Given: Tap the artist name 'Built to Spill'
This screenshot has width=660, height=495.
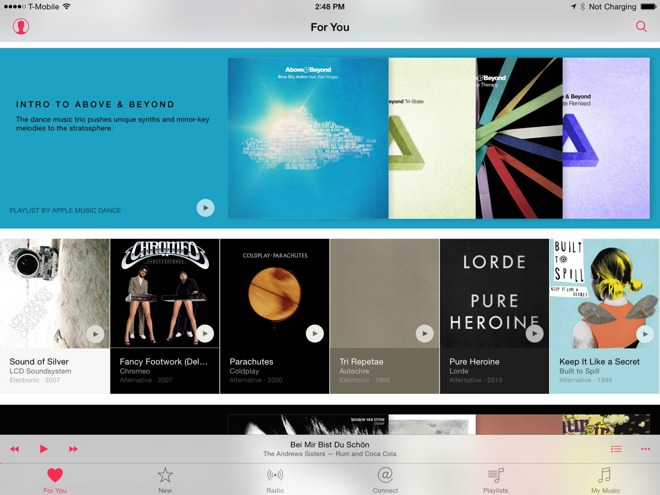Looking at the screenshot, I should coord(579,371).
